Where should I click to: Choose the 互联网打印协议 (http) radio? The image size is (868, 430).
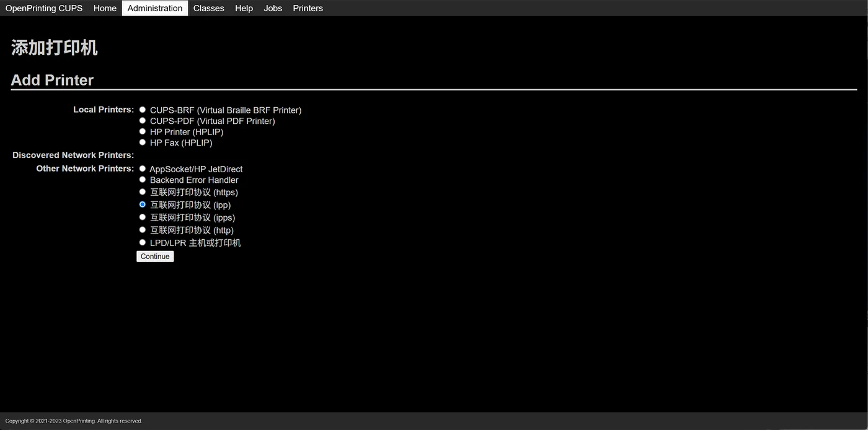pyautogui.click(x=143, y=229)
